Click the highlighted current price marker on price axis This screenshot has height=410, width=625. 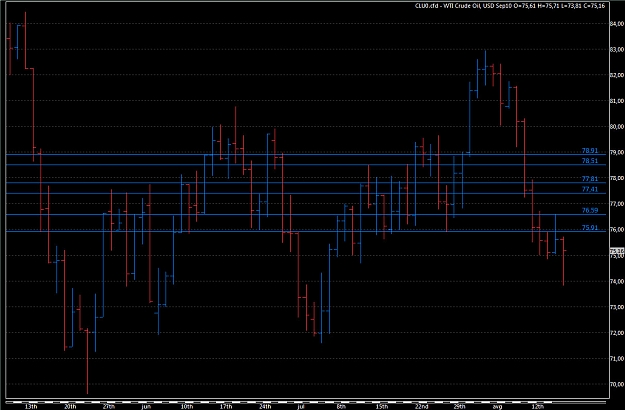click(x=617, y=251)
